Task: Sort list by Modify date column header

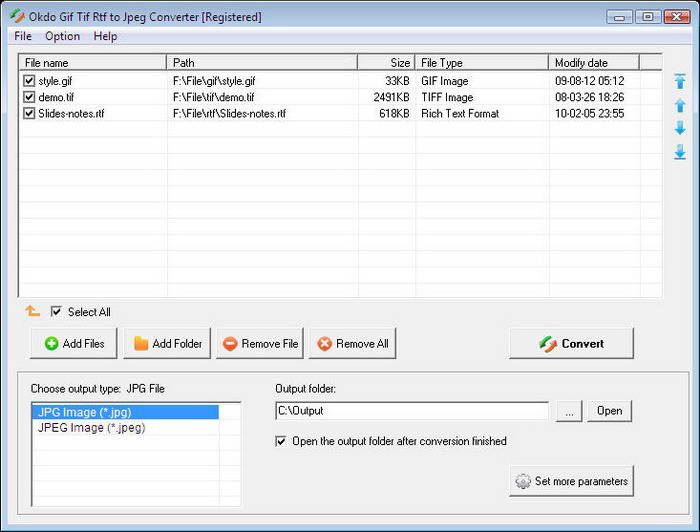Action: tap(594, 62)
